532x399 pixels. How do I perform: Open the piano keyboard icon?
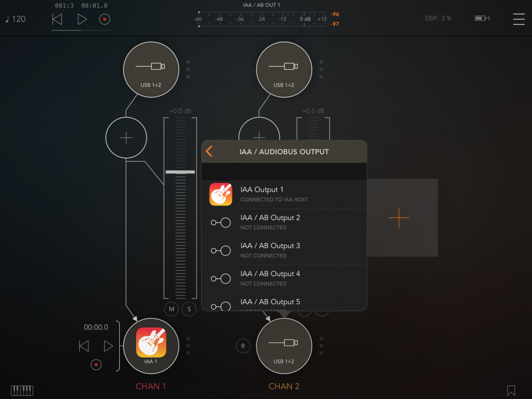[22, 390]
